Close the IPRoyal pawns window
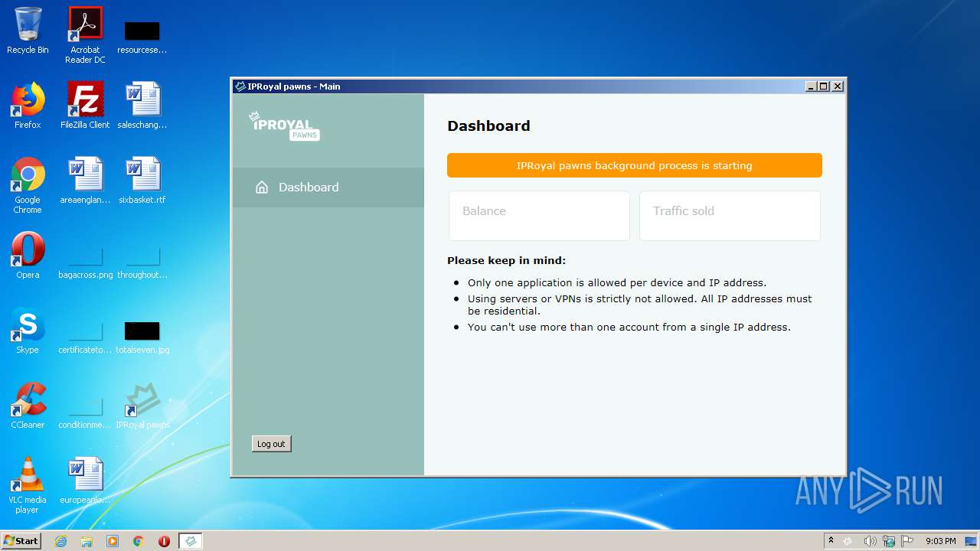Screen dimensions: 980x551 pos(838,86)
